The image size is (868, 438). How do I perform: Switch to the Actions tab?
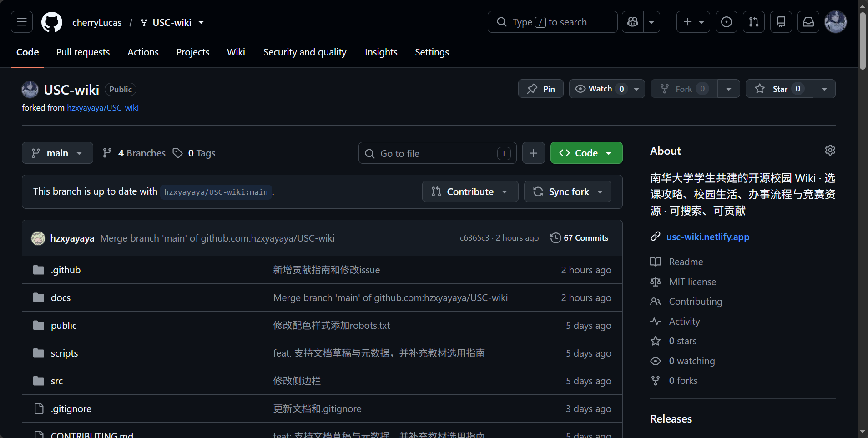click(x=143, y=52)
